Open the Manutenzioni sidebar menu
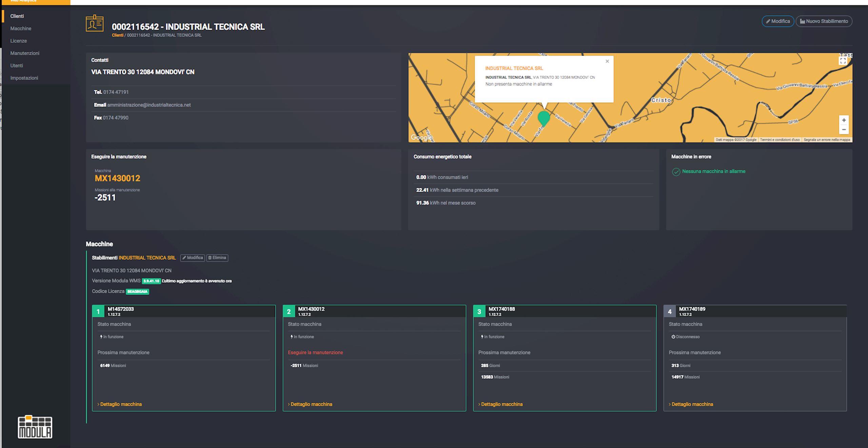Image resolution: width=868 pixels, height=448 pixels. coord(25,53)
